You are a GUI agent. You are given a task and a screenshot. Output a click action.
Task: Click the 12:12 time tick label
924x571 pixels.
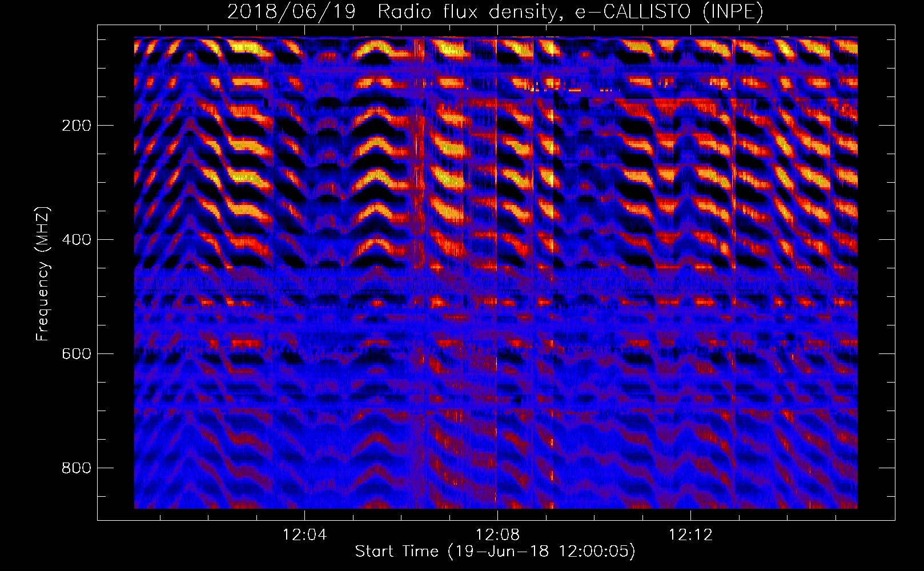pos(691,535)
